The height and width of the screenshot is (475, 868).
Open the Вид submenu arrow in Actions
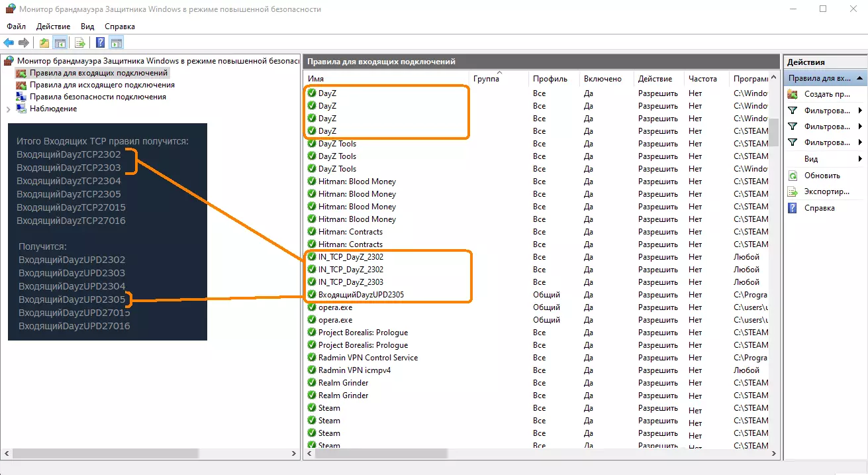pyautogui.click(x=860, y=159)
